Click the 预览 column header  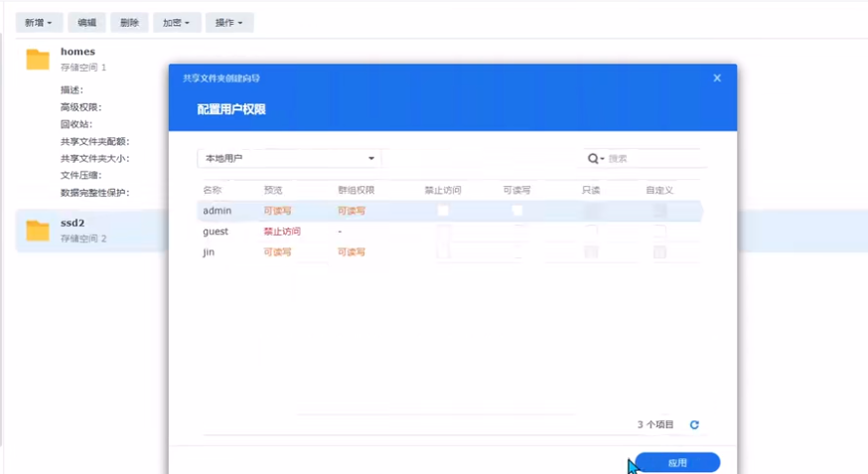coord(273,190)
